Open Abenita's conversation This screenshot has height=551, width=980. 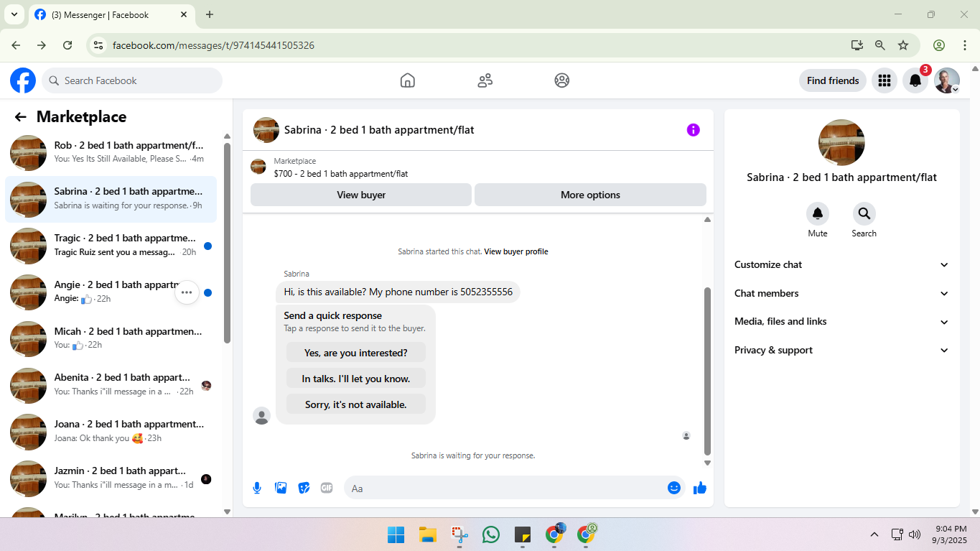click(111, 386)
